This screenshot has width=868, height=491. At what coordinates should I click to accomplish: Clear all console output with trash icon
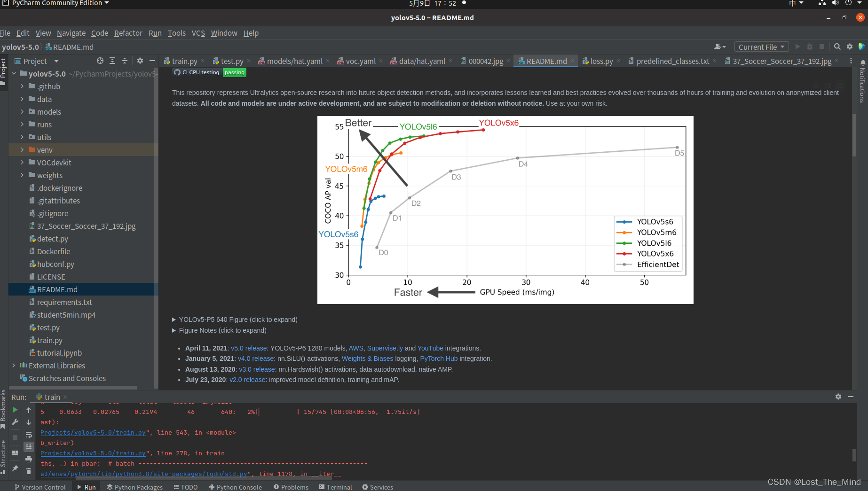pyautogui.click(x=29, y=471)
